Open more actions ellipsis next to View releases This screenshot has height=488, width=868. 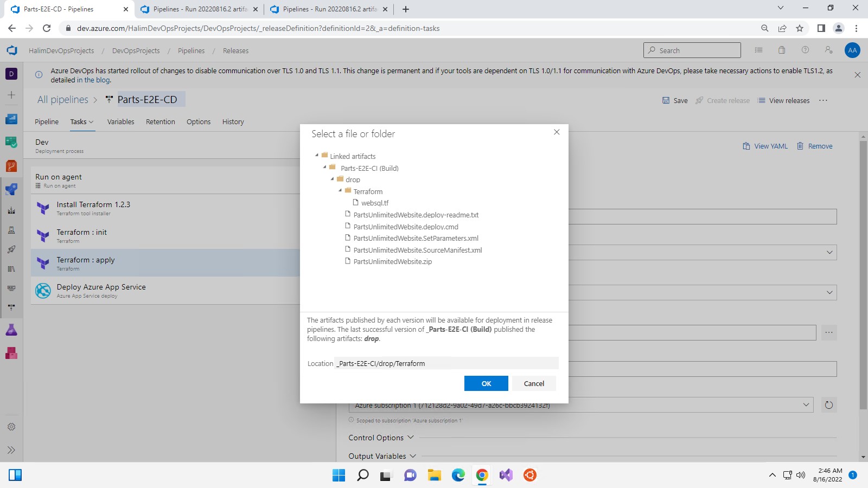pyautogui.click(x=823, y=100)
